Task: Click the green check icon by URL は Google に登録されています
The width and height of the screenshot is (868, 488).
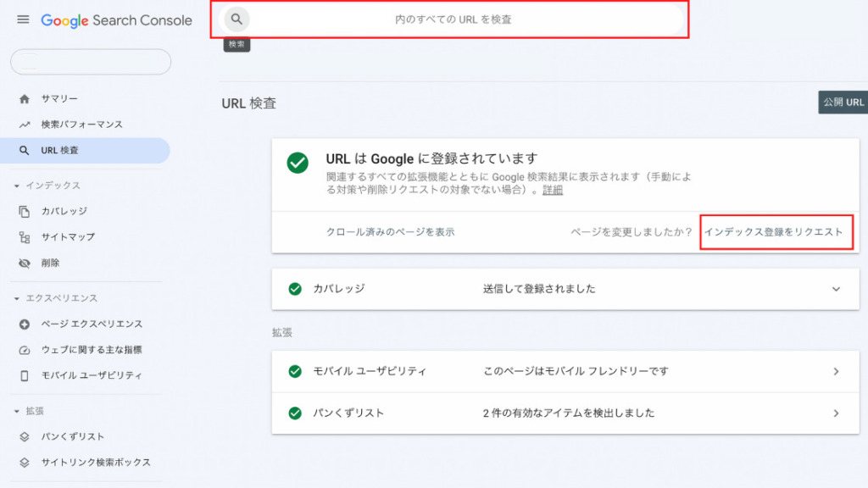Action: (298, 164)
